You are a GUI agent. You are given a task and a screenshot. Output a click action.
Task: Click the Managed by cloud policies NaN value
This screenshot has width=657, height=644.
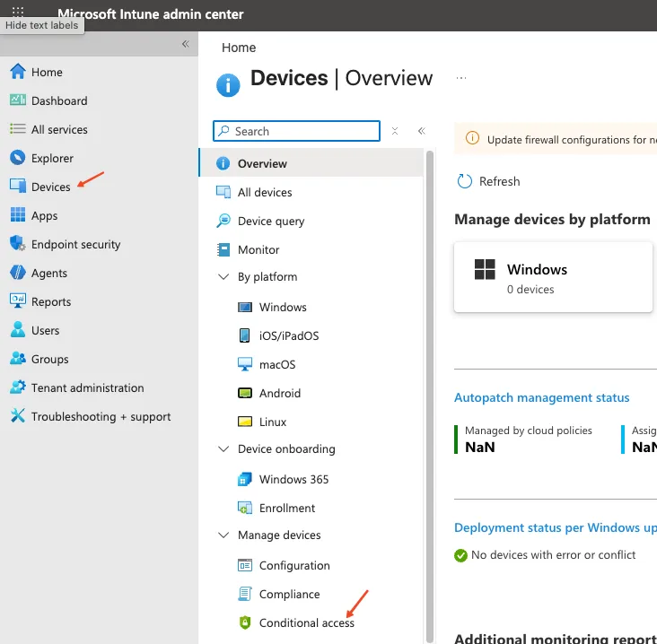click(x=480, y=448)
